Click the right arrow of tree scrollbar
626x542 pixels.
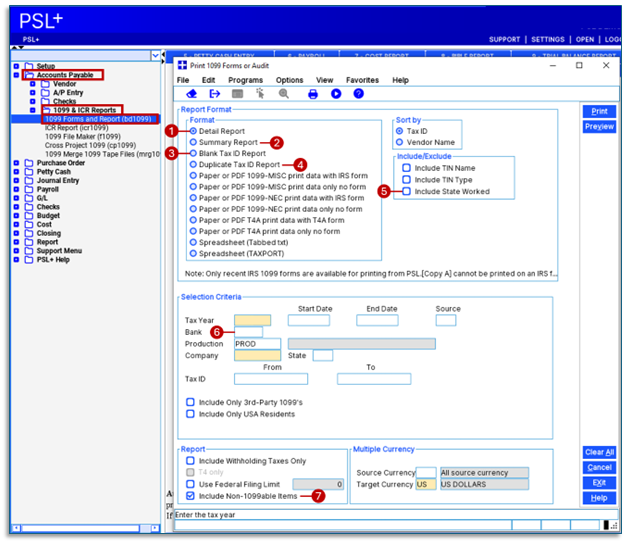[155, 528]
